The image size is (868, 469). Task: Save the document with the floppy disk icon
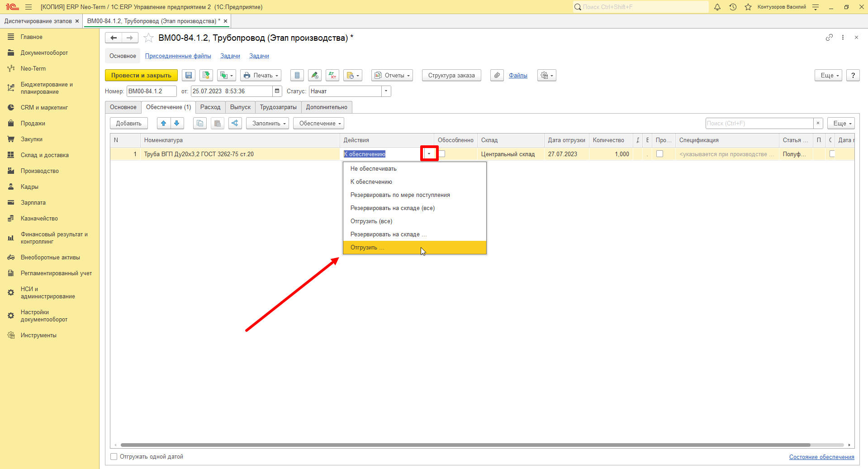[x=189, y=75]
